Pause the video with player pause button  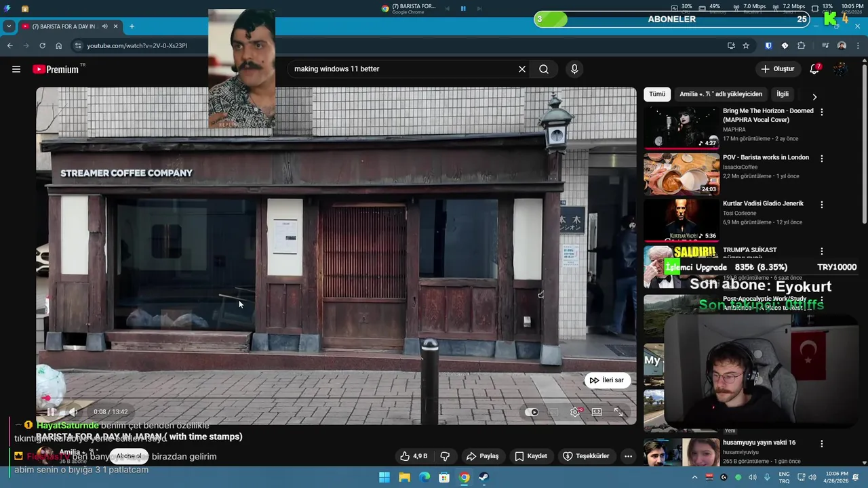(51, 411)
